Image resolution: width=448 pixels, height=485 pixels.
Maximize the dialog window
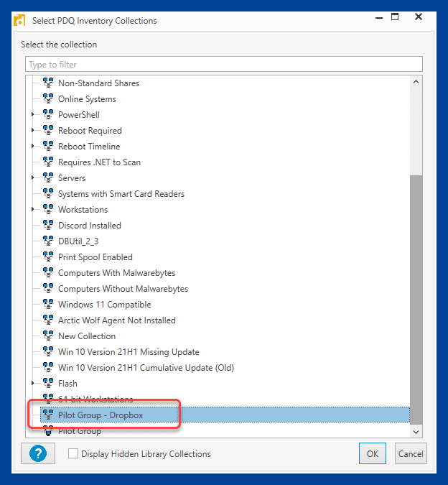pos(395,17)
